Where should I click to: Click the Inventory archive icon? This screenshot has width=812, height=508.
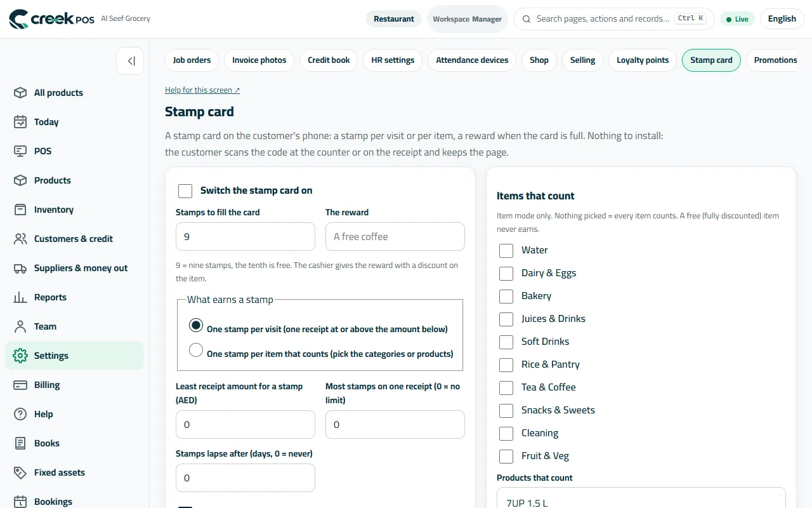[x=20, y=210]
